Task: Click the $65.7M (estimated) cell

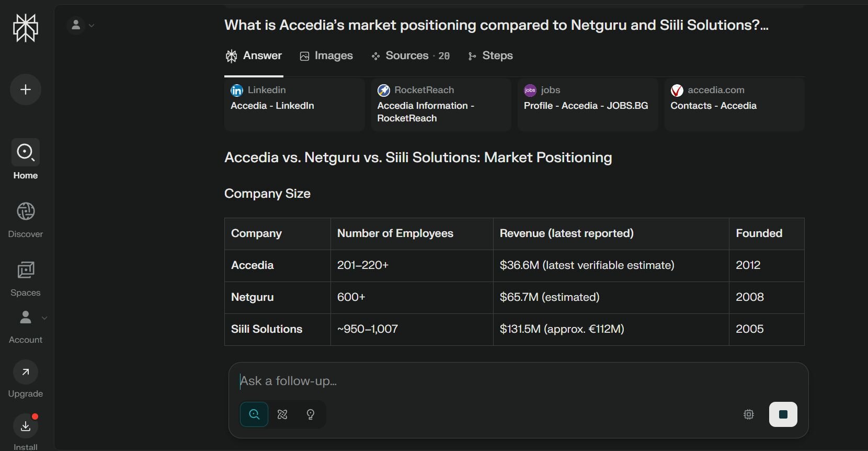Action: click(x=611, y=297)
